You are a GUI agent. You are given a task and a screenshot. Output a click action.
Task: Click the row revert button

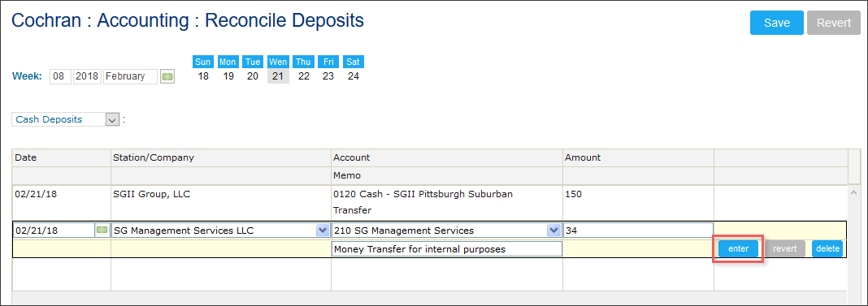[x=785, y=248]
